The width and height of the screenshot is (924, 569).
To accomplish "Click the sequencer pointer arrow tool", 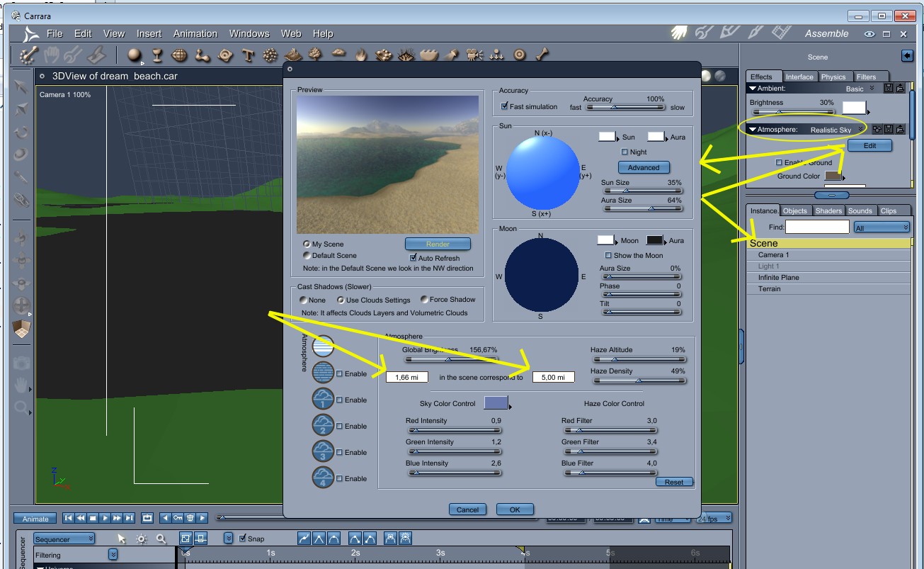I will [122, 539].
